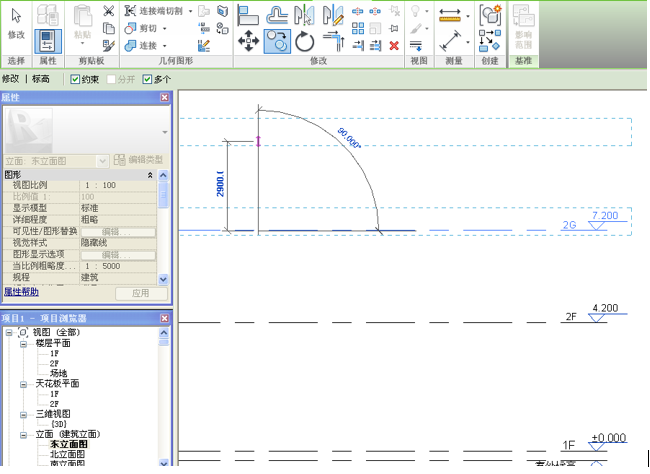
Task: Click the 编辑类型 (Edit Type) button
Action: tap(138, 160)
